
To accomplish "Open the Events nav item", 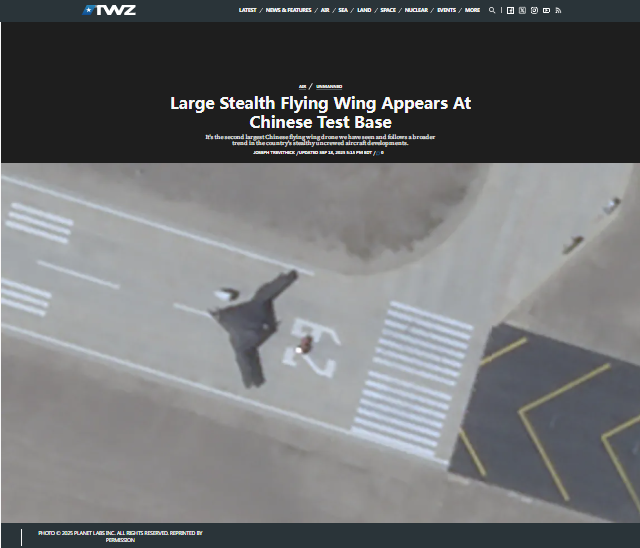I will (x=446, y=10).
